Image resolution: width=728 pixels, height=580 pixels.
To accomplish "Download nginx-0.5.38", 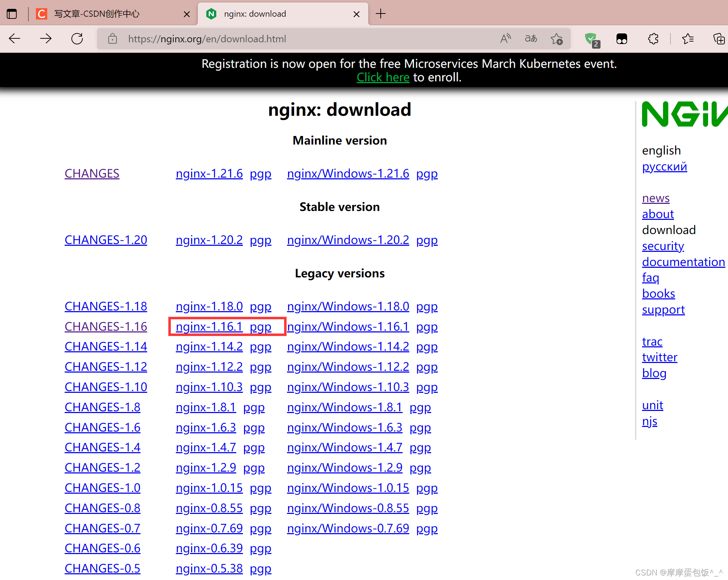I will point(209,568).
